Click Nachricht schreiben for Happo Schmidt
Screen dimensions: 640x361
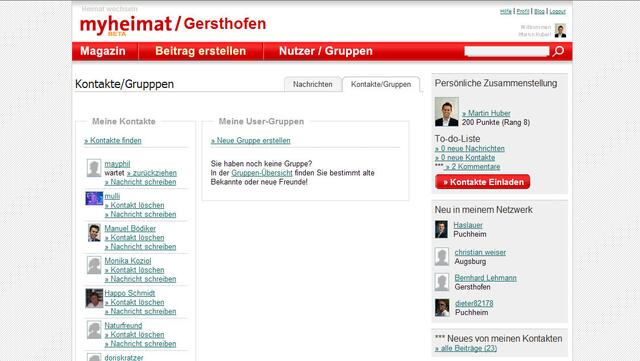pyautogui.click(x=140, y=311)
